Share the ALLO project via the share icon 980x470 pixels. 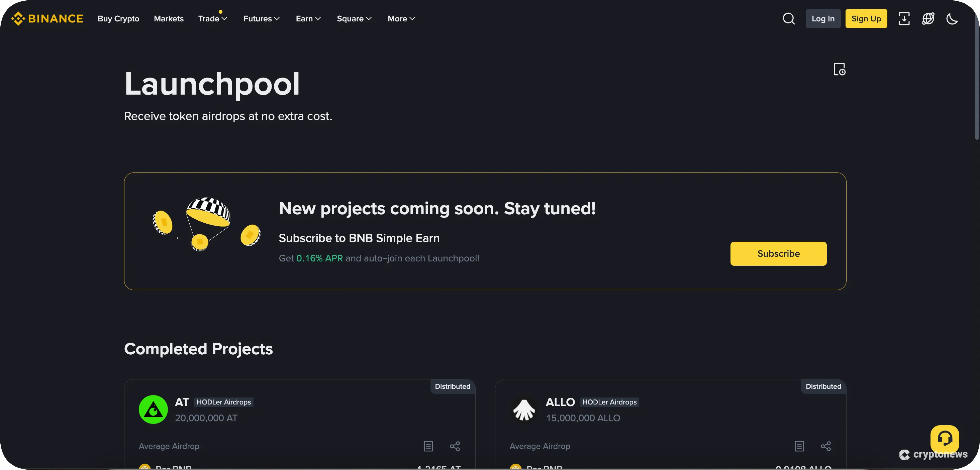(x=826, y=446)
